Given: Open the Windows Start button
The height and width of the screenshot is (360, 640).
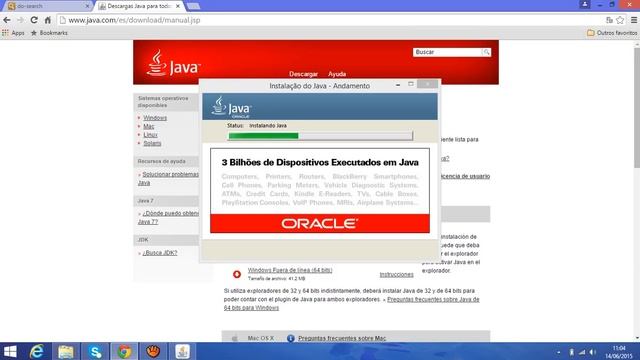Looking at the screenshot, I should tap(10, 351).
